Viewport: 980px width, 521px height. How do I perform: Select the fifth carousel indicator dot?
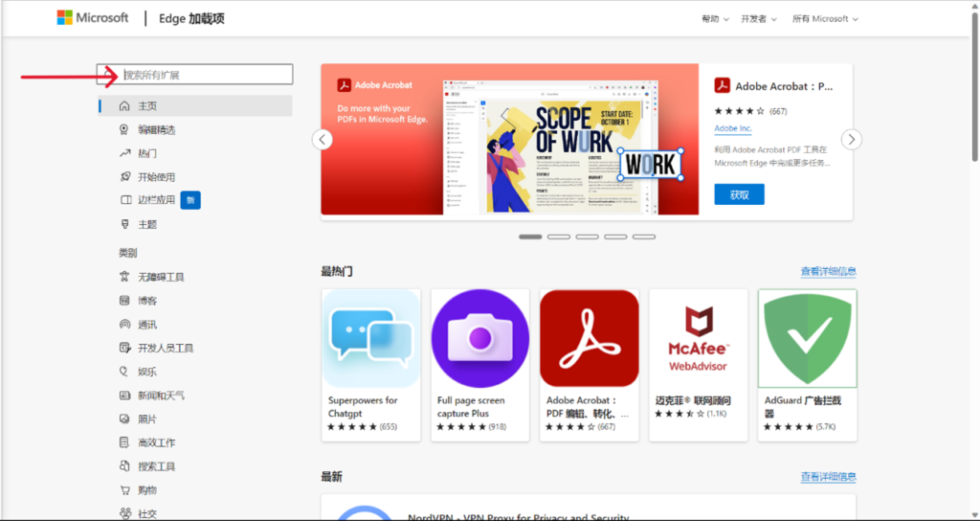pos(644,238)
